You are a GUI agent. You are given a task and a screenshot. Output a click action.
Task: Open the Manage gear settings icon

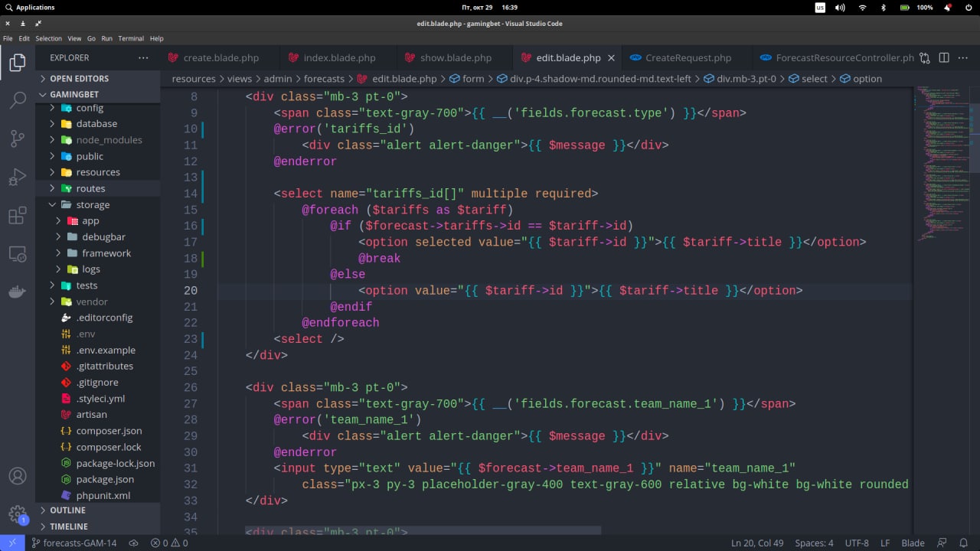tap(17, 514)
